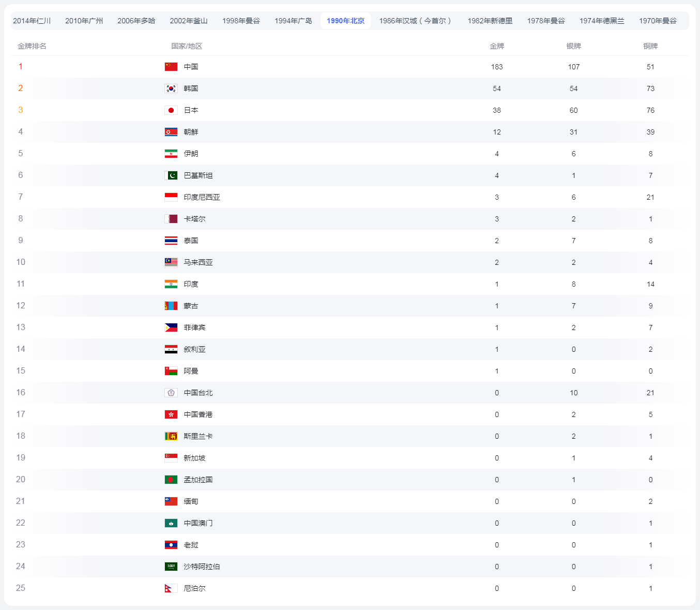This screenshot has height=610, width=700.
Task: Select the country name 马来西亚
Action: pyautogui.click(x=199, y=262)
